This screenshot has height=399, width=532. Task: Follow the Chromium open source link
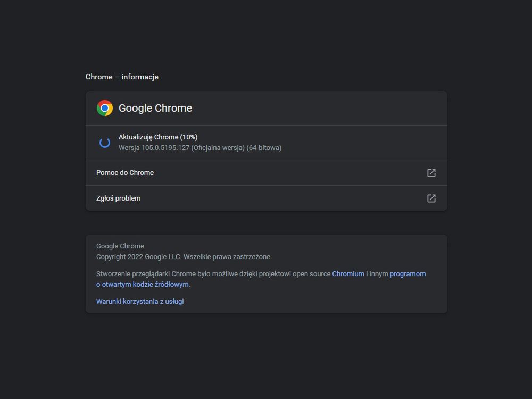tap(348, 273)
